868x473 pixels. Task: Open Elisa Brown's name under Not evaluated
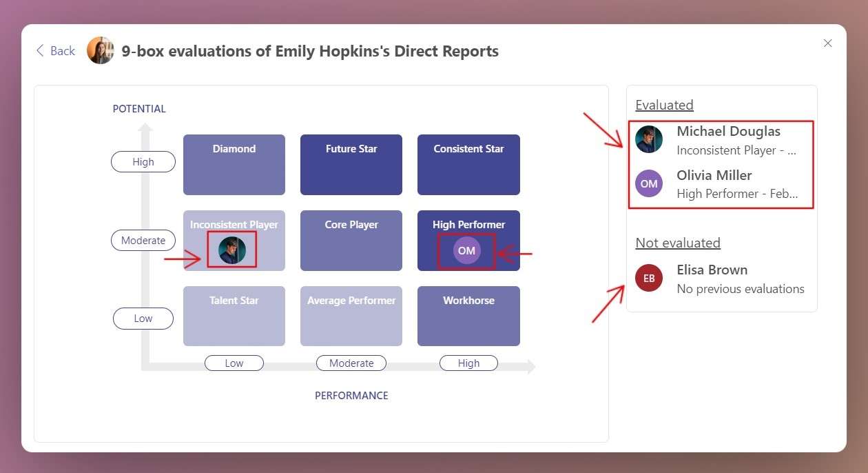tap(712, 270)
